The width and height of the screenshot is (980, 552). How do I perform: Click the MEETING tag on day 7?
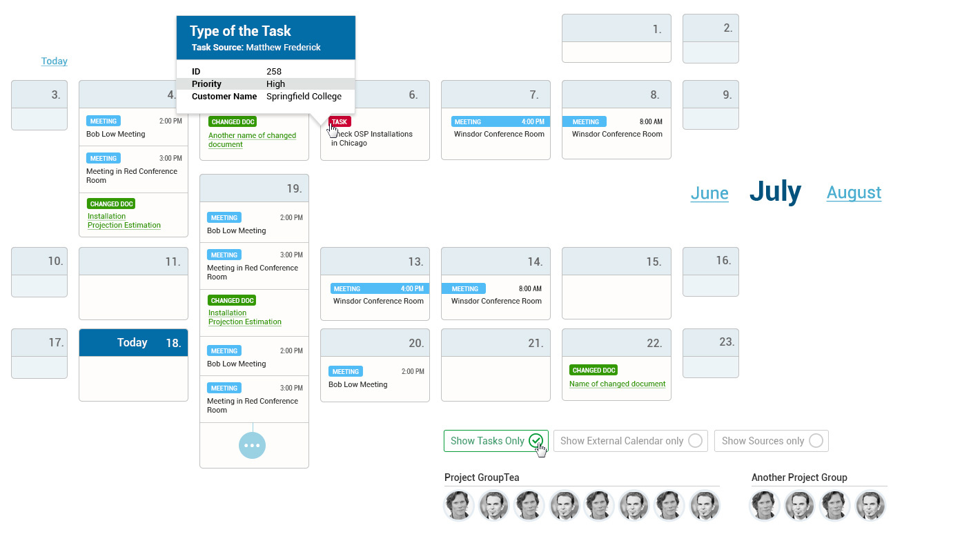468,121
